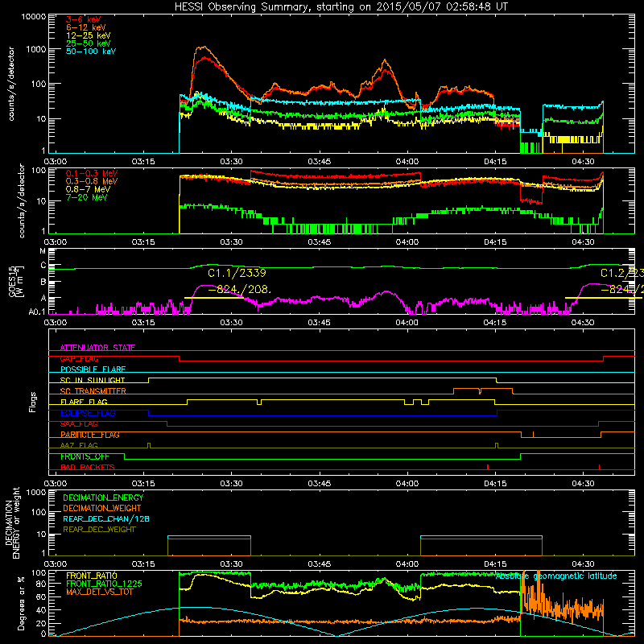Image resolution: width=644 pixels, height=644 pixels.
Task: Select the 6-12 keV legend label
Action: click(86, 27)
